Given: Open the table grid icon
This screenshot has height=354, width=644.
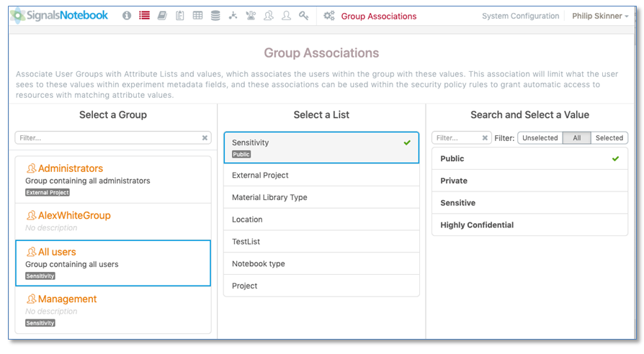Looking at the screenshot, I should click(x=197, y=16).
